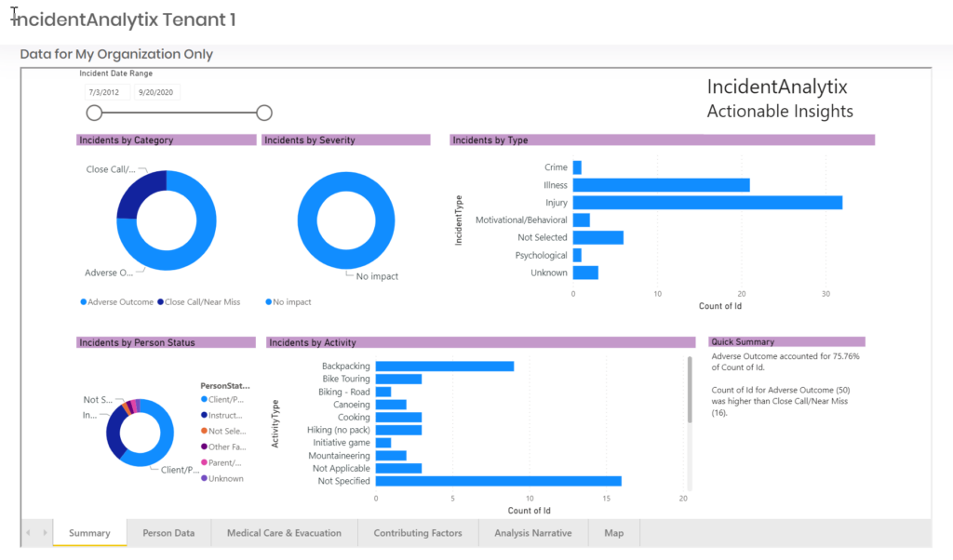Screen dimensions: 953x560
Task: Click the Incident Date Range label
Action: point(116,73)
